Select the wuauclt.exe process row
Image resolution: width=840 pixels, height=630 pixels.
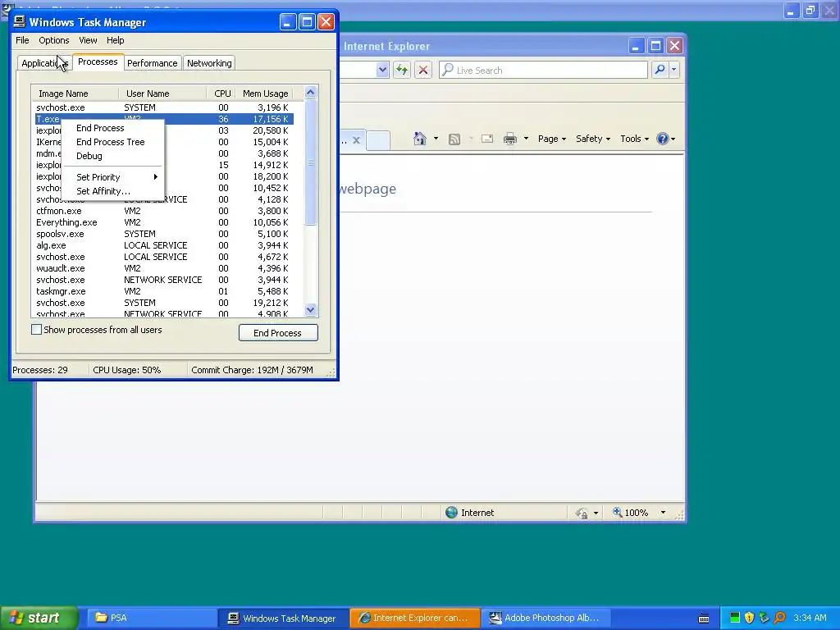164,268
